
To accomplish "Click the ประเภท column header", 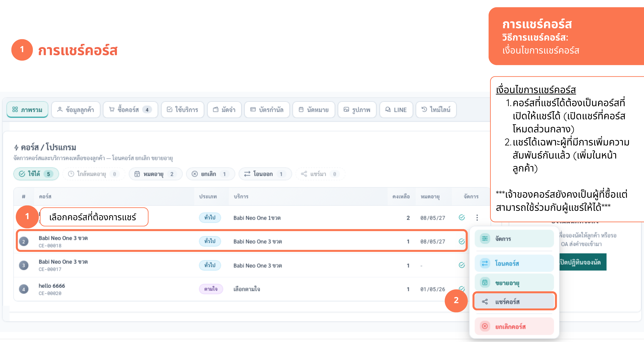I will (x=208, y=197).
